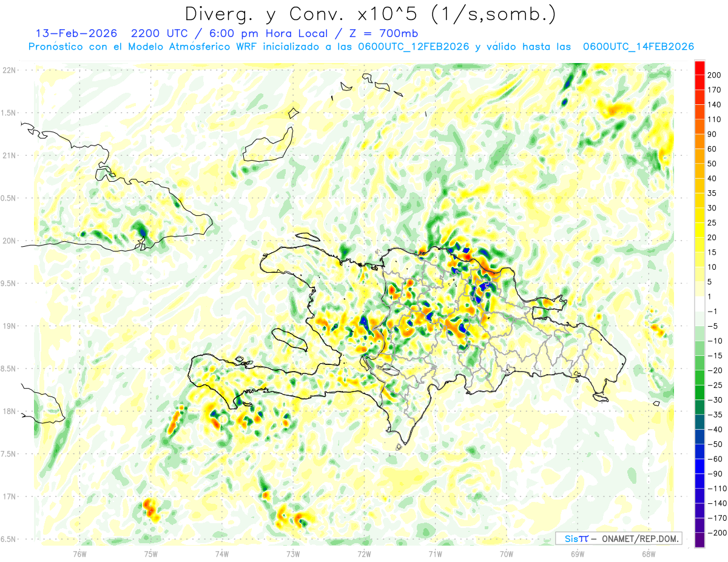Click the -15 color scale label

click(714, 356)
